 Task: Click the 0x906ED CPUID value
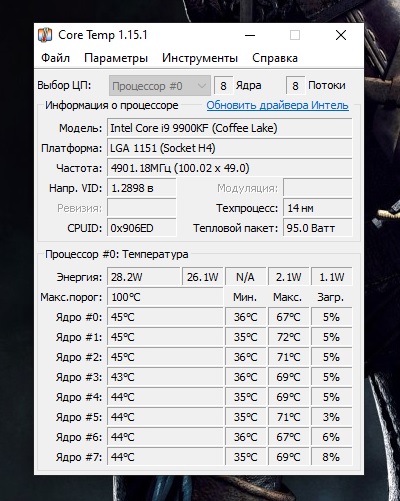click(x=141, y=228)
